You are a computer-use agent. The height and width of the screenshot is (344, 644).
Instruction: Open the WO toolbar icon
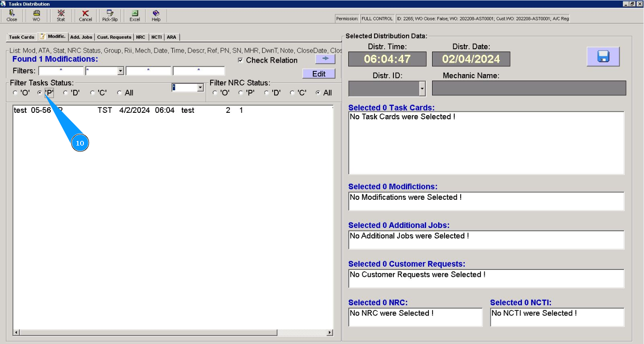(x=36, y=16)
